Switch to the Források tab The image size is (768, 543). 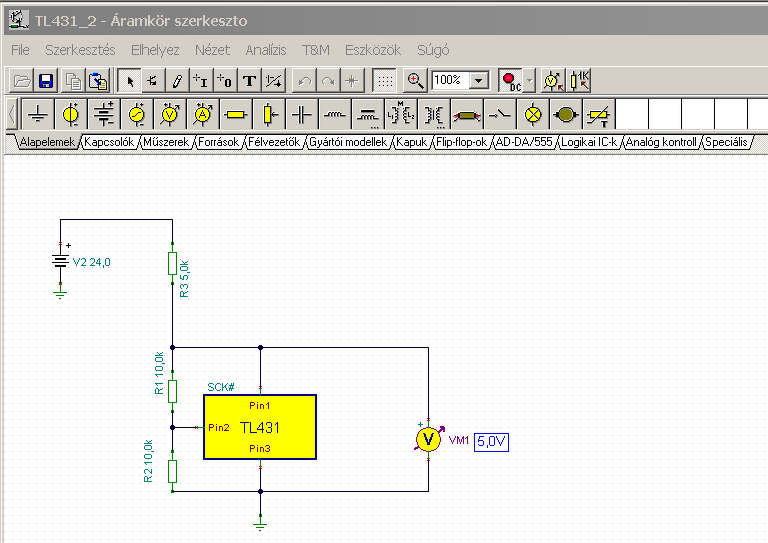[x=218, y=142]
